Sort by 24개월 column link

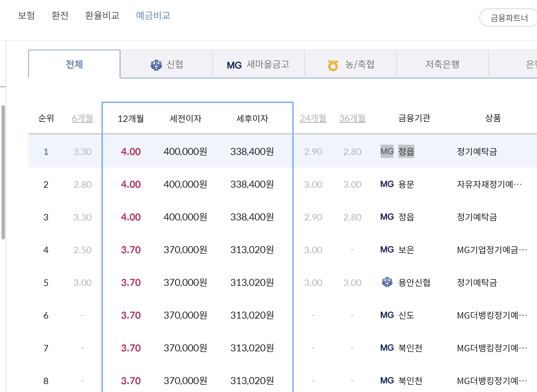[x=313, y=118]
